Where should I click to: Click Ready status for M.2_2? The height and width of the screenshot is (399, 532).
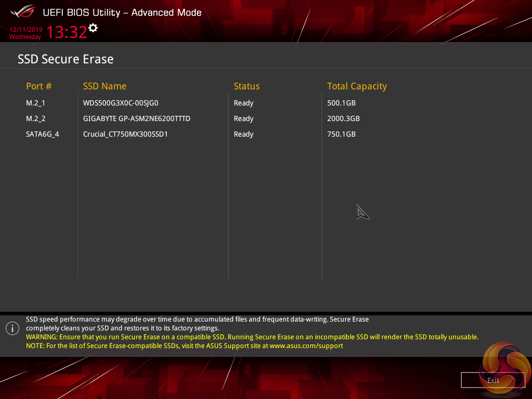(244, 119)
